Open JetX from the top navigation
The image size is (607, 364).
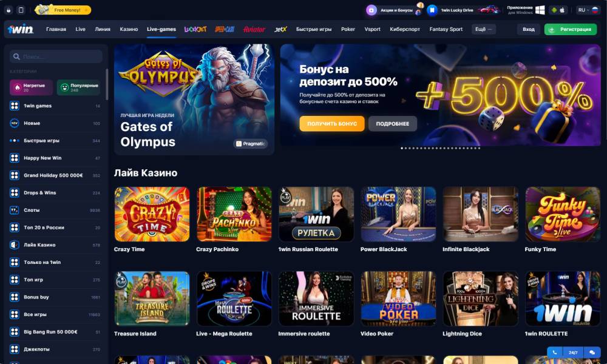(x=280, y=29)
